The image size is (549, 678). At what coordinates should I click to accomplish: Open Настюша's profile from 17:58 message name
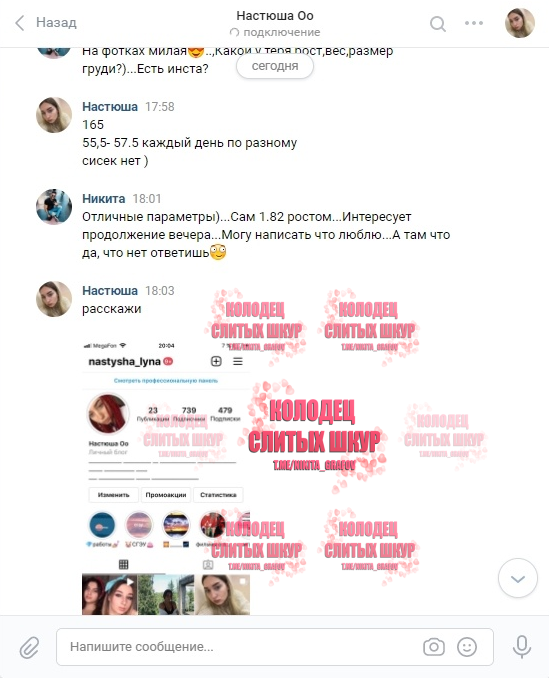click(110, 106)
